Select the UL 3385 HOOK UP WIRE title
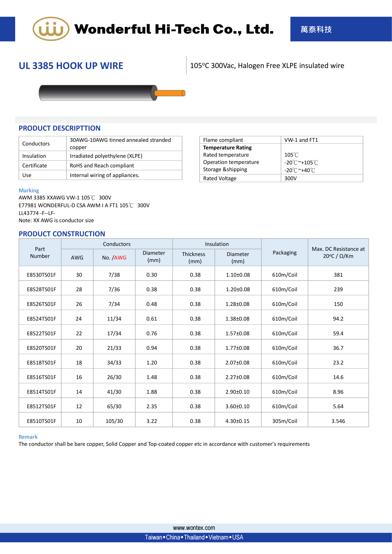 tap(71, 66)
